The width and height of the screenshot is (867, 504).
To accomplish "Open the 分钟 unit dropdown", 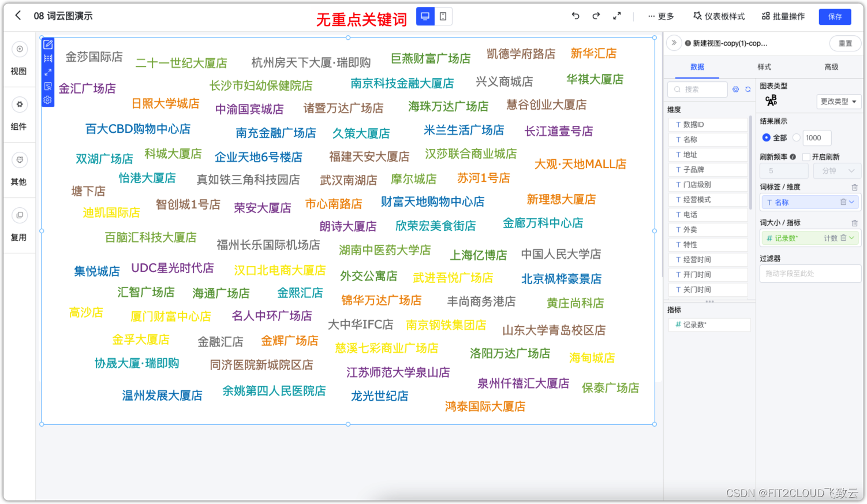I will coord(838,171).
